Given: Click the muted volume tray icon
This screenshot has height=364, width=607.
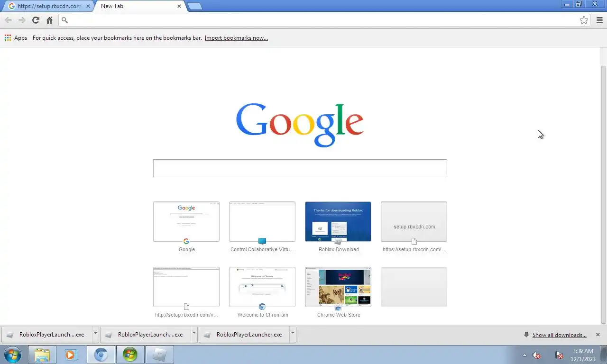Looking at the screenshot, I should pyautogui.click(x=537, y=355).
